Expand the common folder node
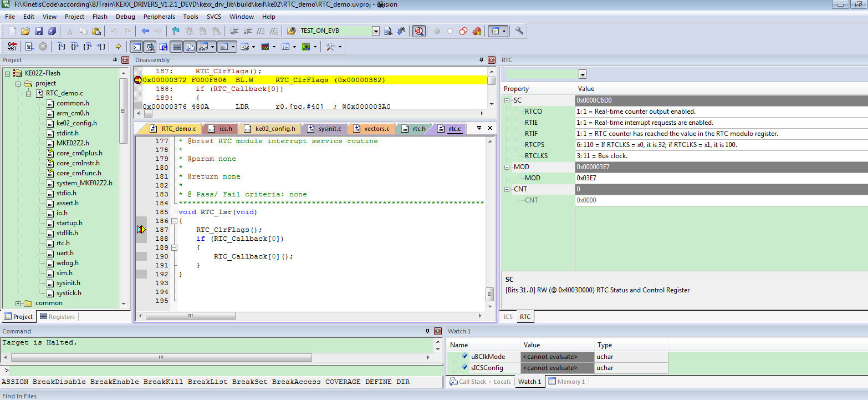868x400 pixels. [x=18, y=303]
